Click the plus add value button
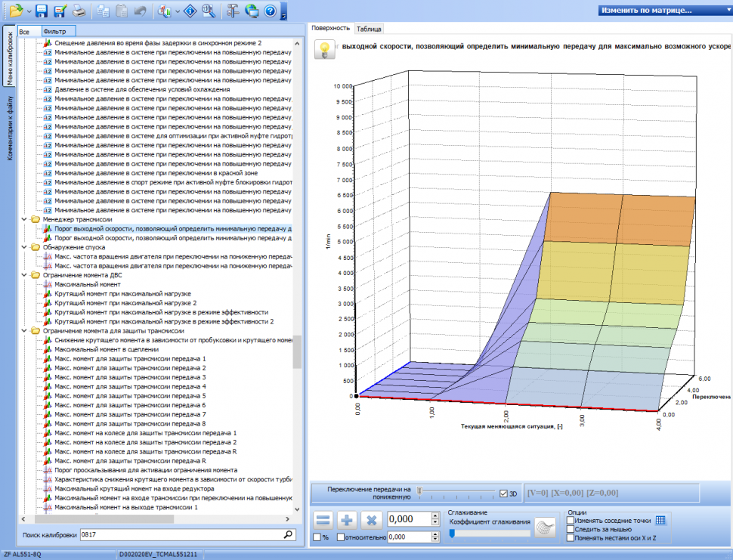733x560 pixels. 348,520
